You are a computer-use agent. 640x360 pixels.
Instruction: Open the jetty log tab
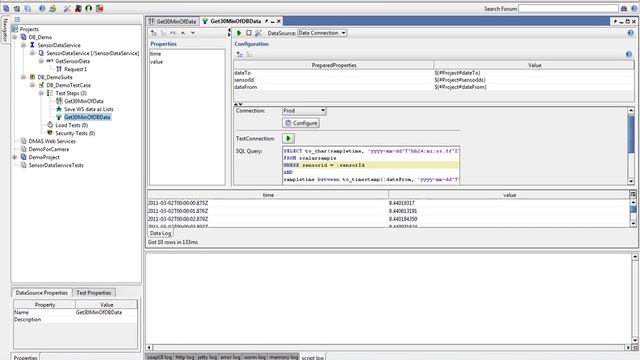(207, 357)
